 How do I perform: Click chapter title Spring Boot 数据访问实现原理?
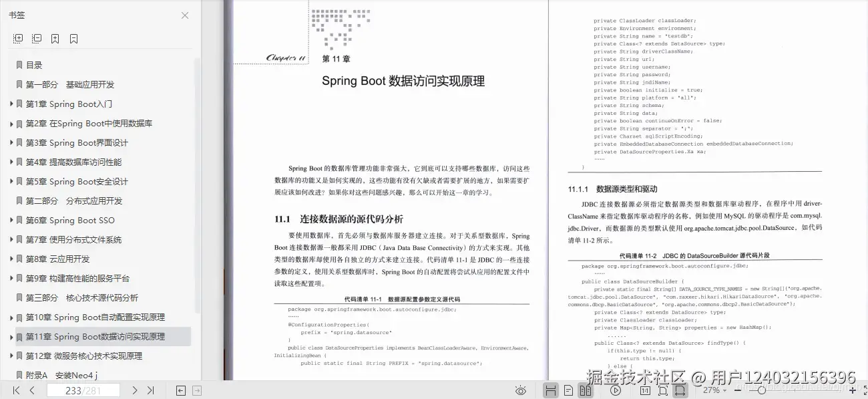point(403,82)
